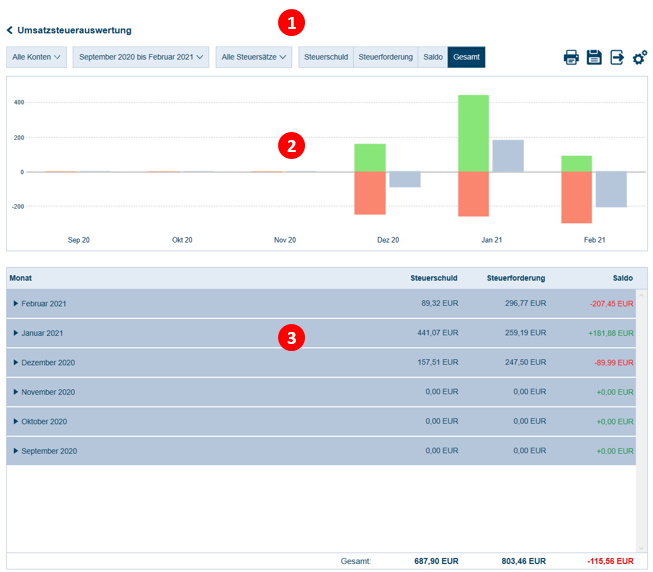Viewport: 653px width, 572px height.
Task: Select the Gesamt view tab
Action: [466, 58]
